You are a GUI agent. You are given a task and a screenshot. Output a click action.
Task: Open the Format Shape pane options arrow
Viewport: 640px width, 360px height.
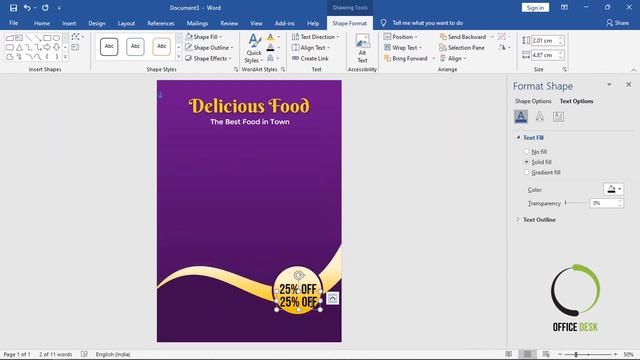609,84
